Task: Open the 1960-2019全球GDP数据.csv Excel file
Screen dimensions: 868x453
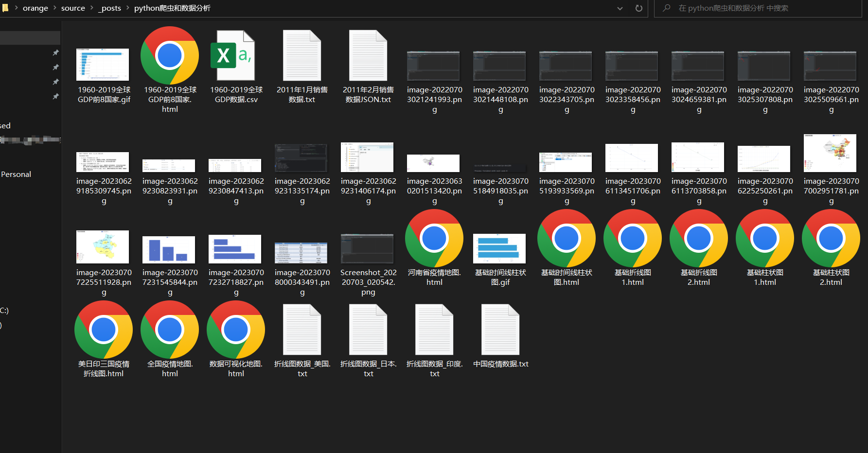Action: click(x=232, y=55)
